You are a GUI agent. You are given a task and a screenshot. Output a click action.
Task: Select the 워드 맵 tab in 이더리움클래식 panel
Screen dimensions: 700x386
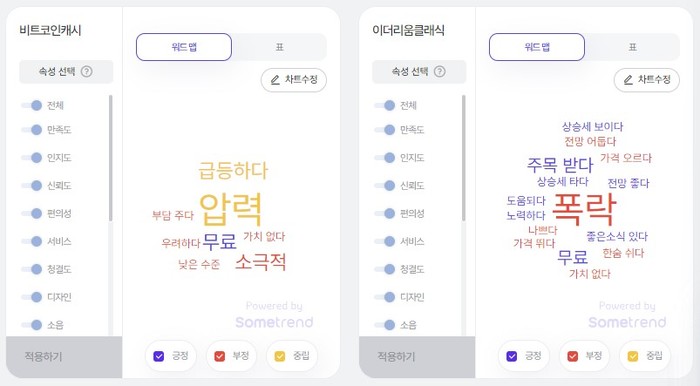537,47
